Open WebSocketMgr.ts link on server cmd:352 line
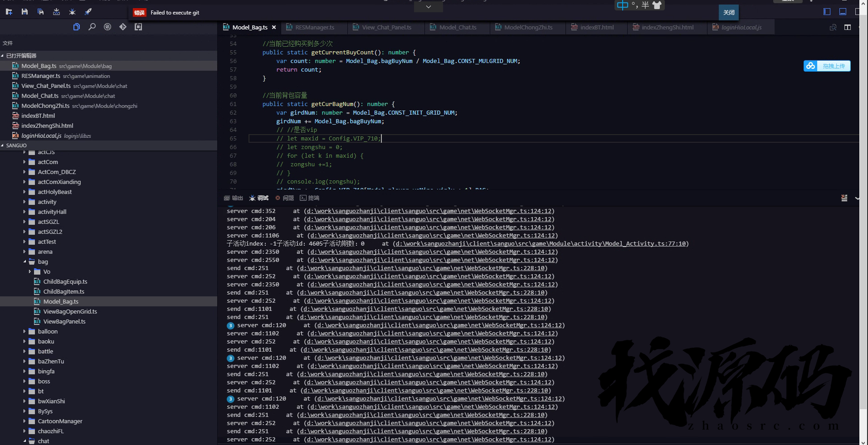868x445 pixels. (429, 211)
